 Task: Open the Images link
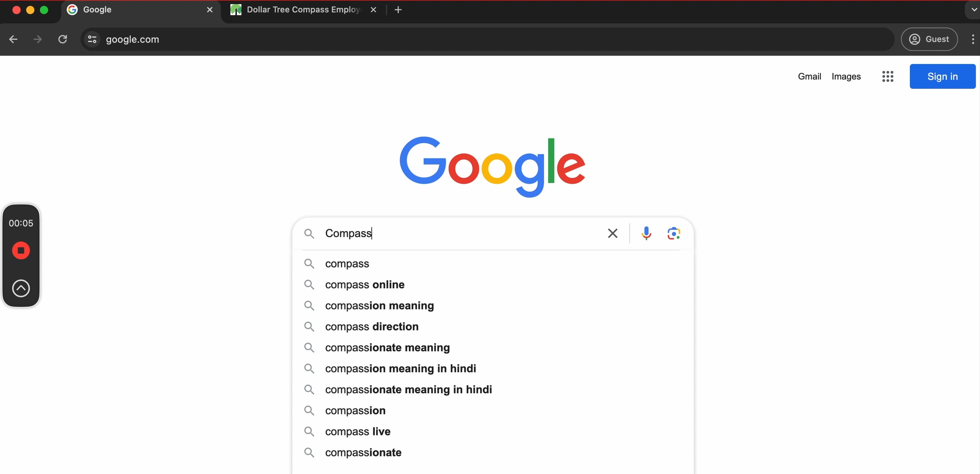846,77
